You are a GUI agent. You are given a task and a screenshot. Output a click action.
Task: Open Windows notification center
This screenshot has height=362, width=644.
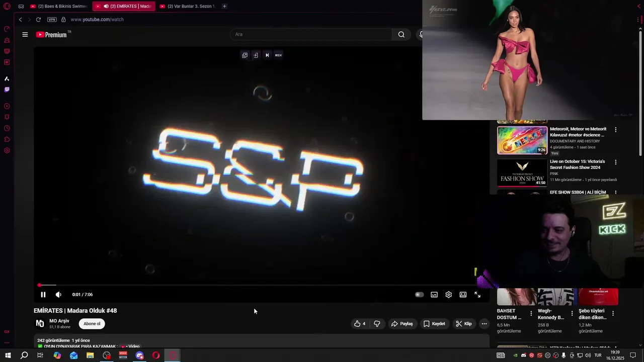pos(633,355)
